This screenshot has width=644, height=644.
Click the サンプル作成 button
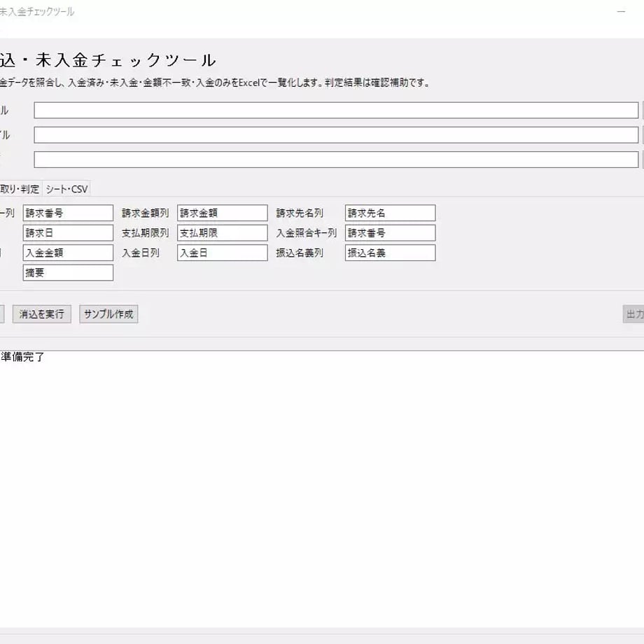click(x=108, y=314)
